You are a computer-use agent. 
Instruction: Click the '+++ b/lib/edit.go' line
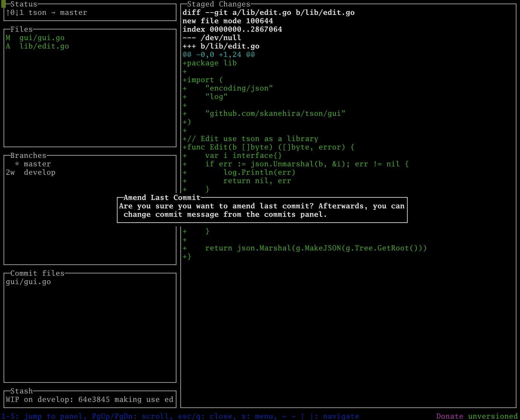(x=221, y=46)
